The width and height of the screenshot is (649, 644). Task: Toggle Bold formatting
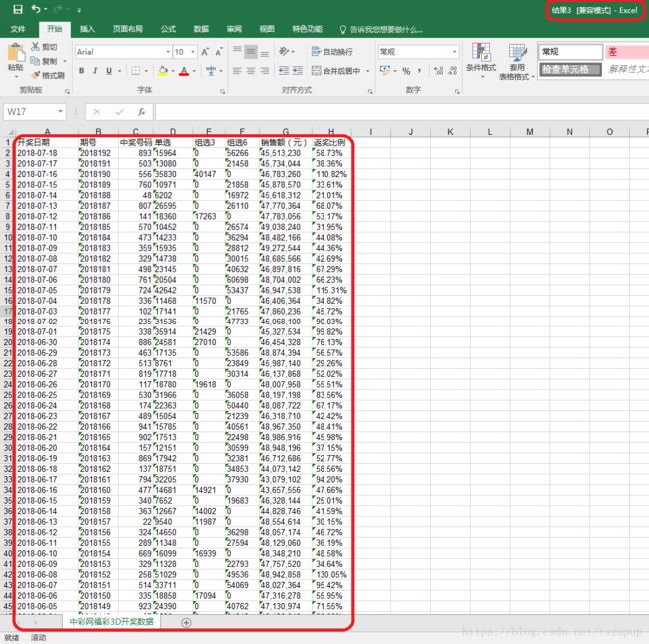[x=81, y=71]
